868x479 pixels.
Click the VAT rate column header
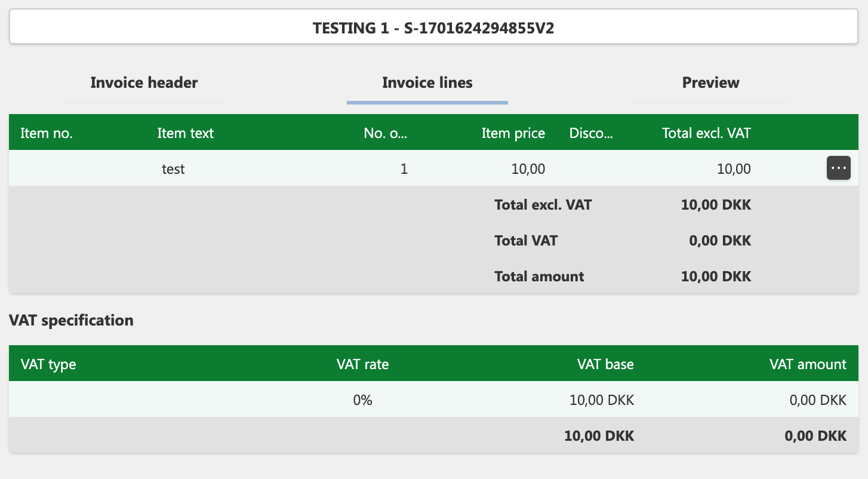[362, 364]
